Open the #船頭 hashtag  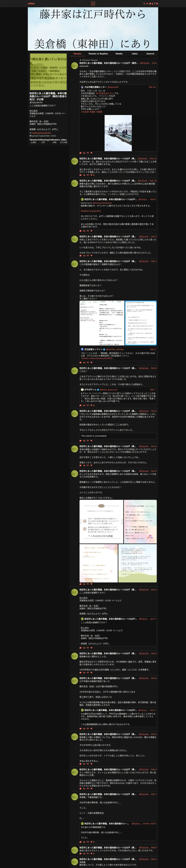click(99, 112)
